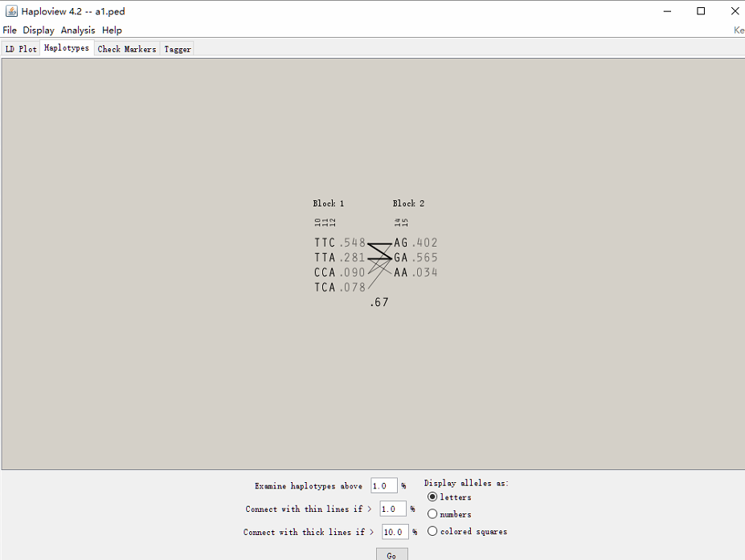Click the Examine haplotypes above field
This screenshot has height=560, width=745.
pos(384,485)
